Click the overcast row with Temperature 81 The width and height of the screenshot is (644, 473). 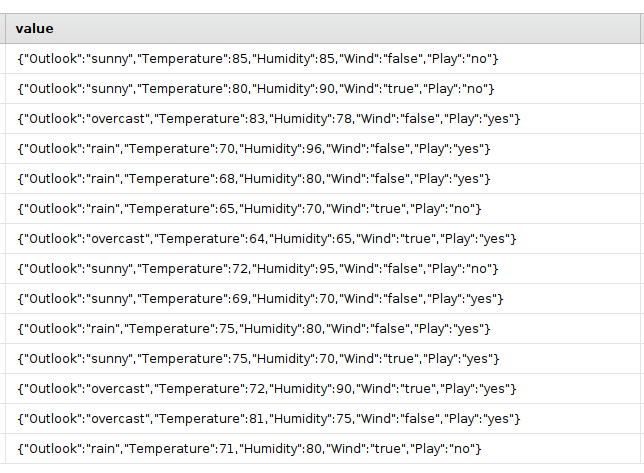[x=269, y=419]
